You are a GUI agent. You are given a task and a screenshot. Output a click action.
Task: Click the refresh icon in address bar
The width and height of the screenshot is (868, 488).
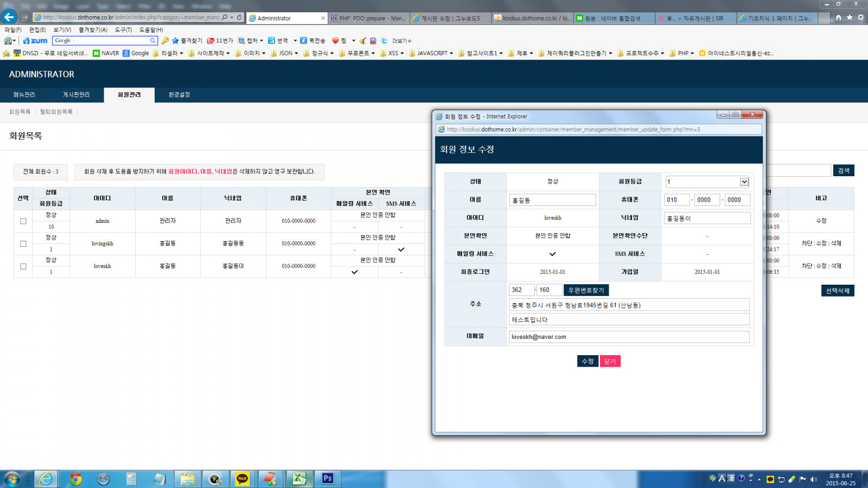(x=239, y=17)
